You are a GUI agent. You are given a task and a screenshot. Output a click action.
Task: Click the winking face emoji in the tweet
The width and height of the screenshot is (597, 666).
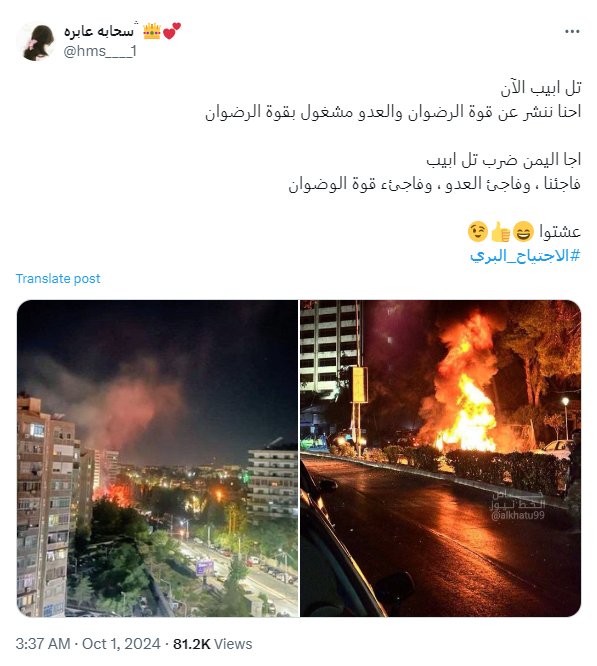click(478, 231)
